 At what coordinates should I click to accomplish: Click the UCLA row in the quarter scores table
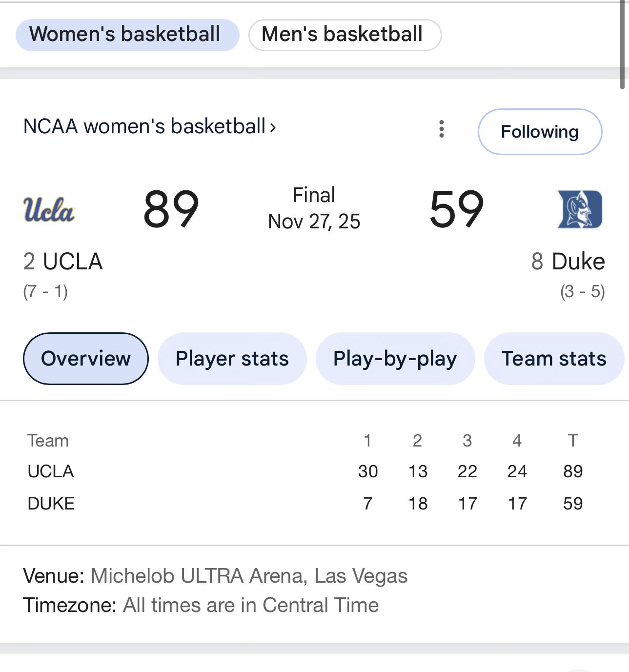pyautogui.click(x=51, y=471)
